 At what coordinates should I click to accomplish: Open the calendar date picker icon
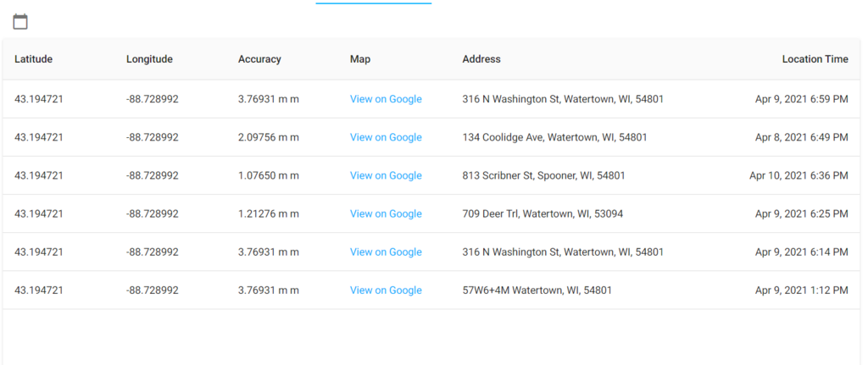pyautogui.click(x=20, y=21)
